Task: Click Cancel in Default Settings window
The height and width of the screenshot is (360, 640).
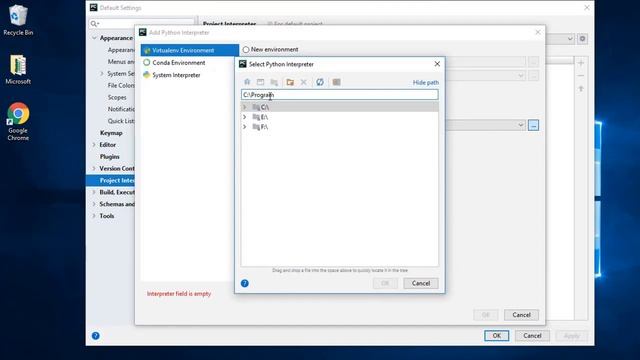Action: [532, 336]
